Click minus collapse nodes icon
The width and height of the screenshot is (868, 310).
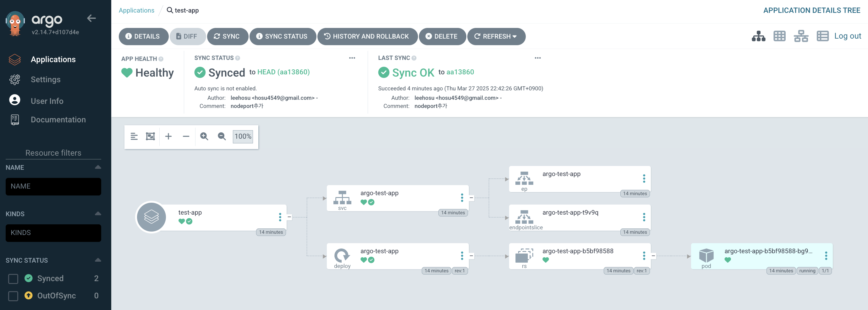pos(186,136)
